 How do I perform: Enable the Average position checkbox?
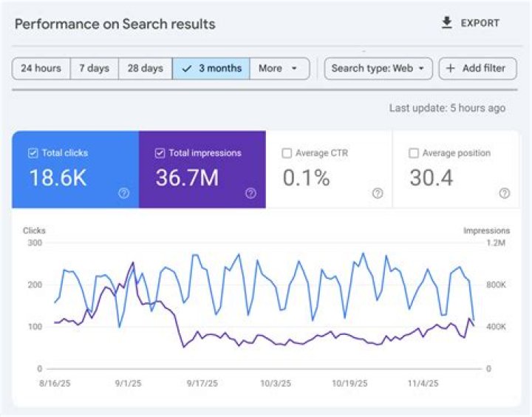(414, 153)
